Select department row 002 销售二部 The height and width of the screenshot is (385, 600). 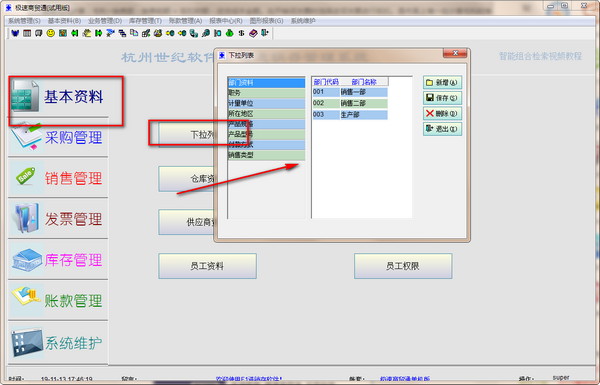tap(350, 103)
